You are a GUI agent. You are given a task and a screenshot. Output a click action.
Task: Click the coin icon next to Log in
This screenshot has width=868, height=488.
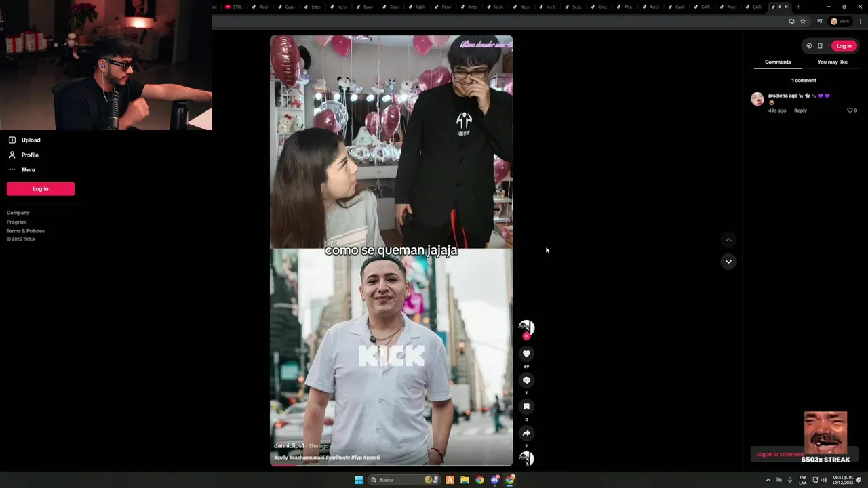(x=809, y=46)
